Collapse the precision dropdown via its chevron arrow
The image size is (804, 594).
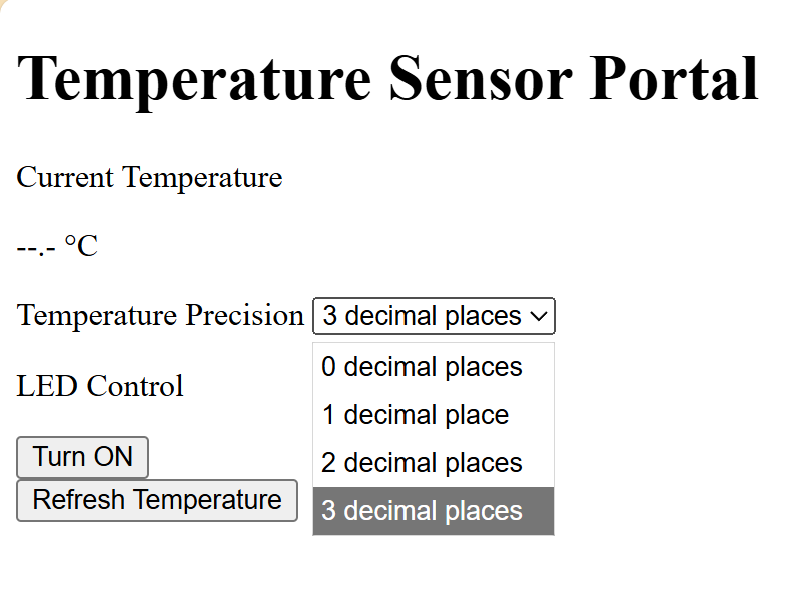539,316
